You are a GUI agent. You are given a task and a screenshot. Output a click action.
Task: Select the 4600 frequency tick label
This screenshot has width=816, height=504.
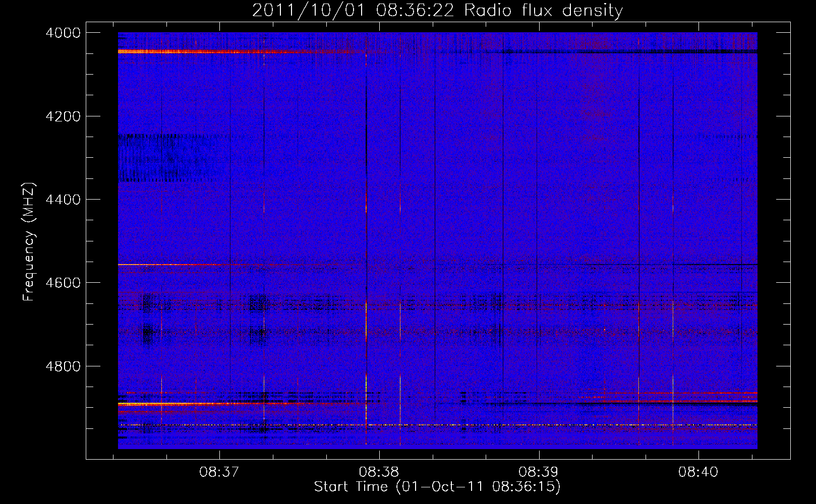pos(63,283)
